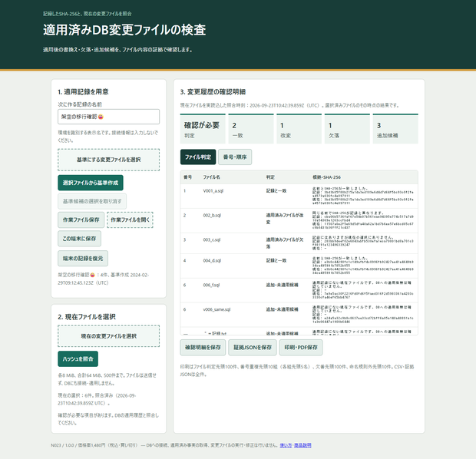
Task: Click 作業ファイルを開く button
Action: coord(130,220)
